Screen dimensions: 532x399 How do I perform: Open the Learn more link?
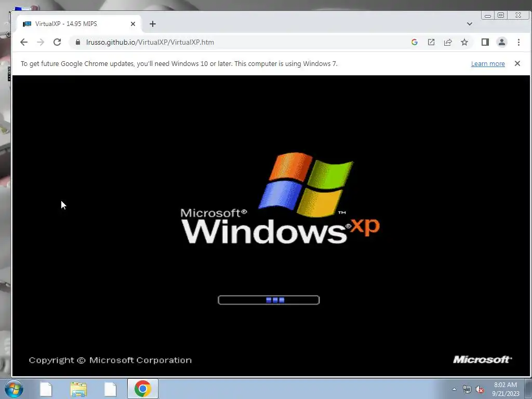488,64
